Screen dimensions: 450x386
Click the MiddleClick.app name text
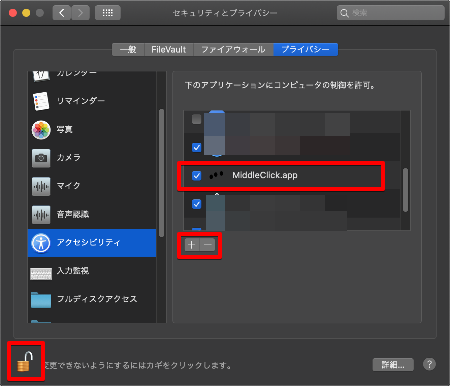265,175
